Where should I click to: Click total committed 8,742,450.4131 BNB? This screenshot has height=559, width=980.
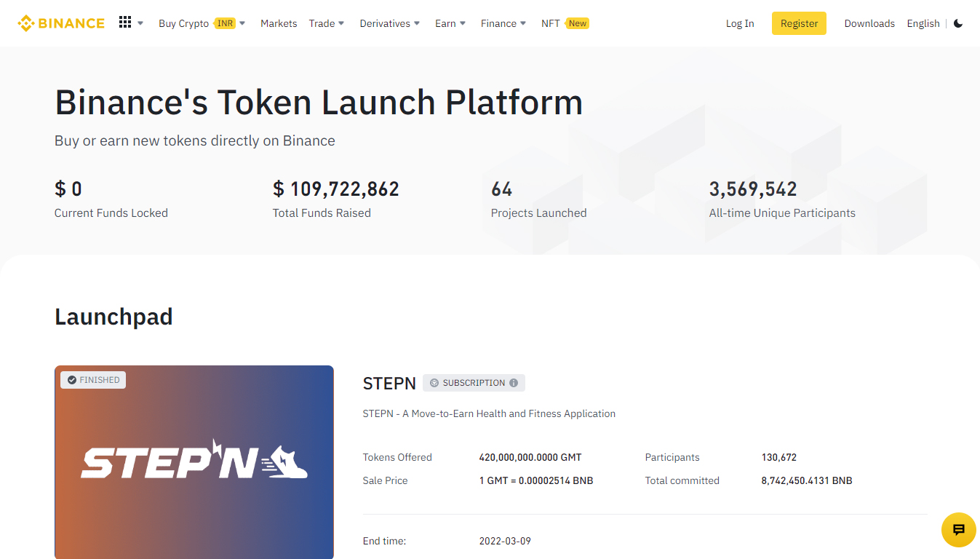click(x=807, y=480)
